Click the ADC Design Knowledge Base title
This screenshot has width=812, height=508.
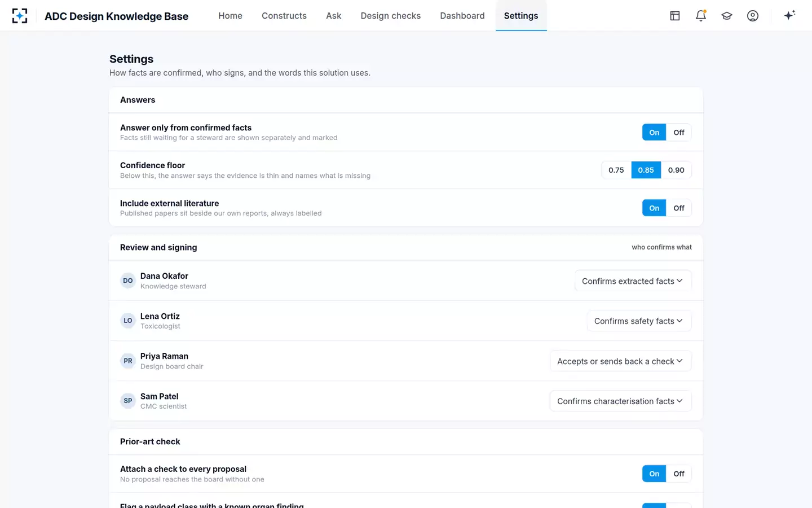(x=117, y=16)
